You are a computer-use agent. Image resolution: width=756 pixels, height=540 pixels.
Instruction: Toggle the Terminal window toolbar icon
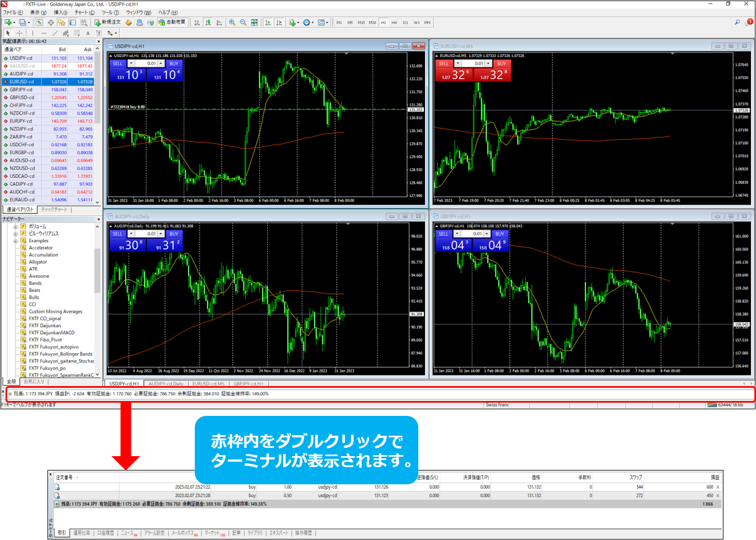tap(72, 23)
